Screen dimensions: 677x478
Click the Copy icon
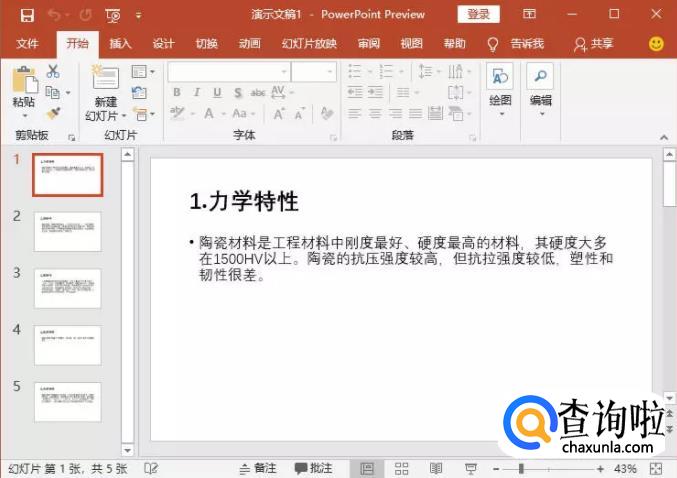click(x=53, y=92)
